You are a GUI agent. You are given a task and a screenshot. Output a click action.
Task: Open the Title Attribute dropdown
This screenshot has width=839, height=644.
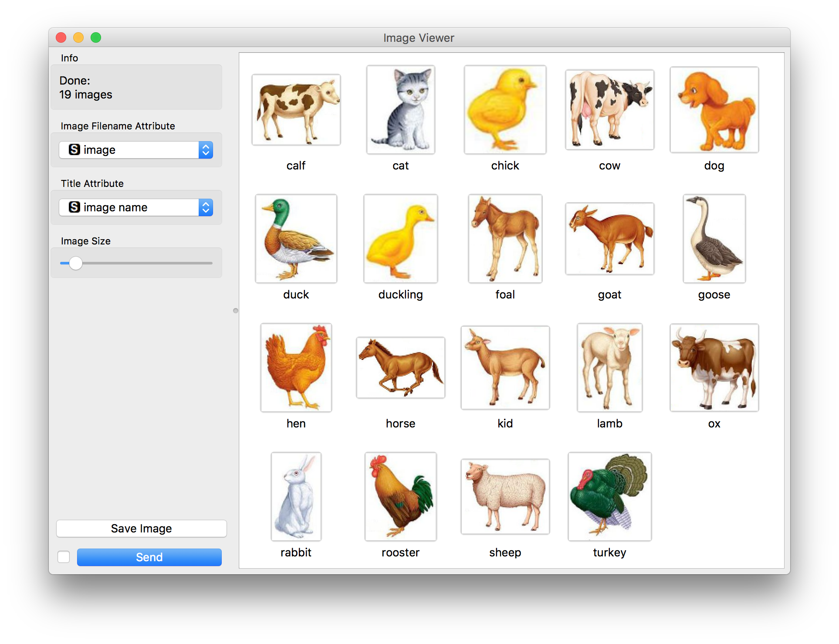[136, 207]
